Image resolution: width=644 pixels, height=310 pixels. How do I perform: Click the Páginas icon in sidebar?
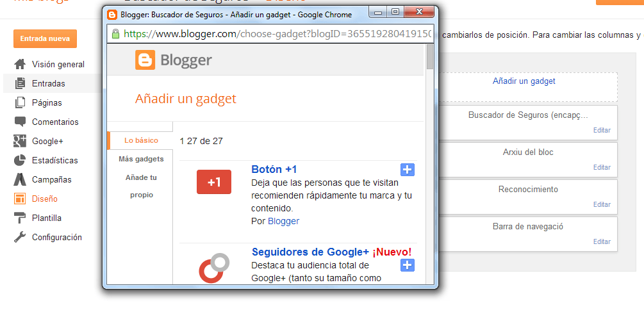(x=20, y=102)
